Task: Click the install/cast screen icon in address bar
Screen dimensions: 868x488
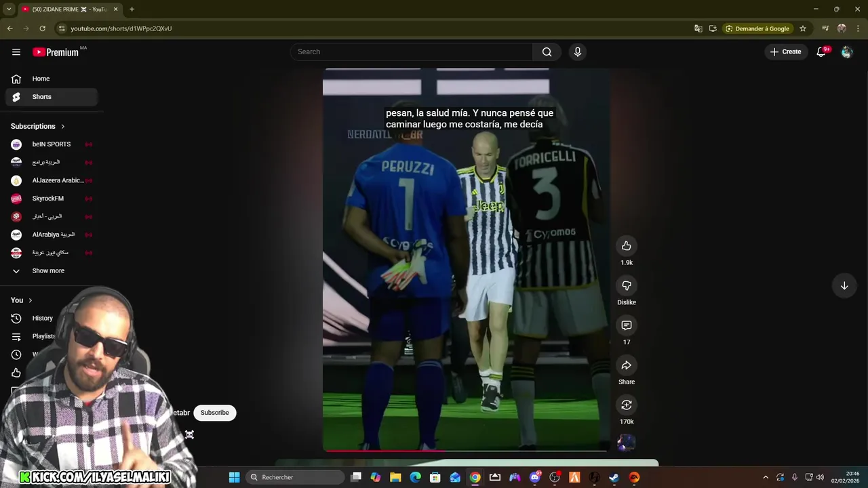Action: coord(713,28)
